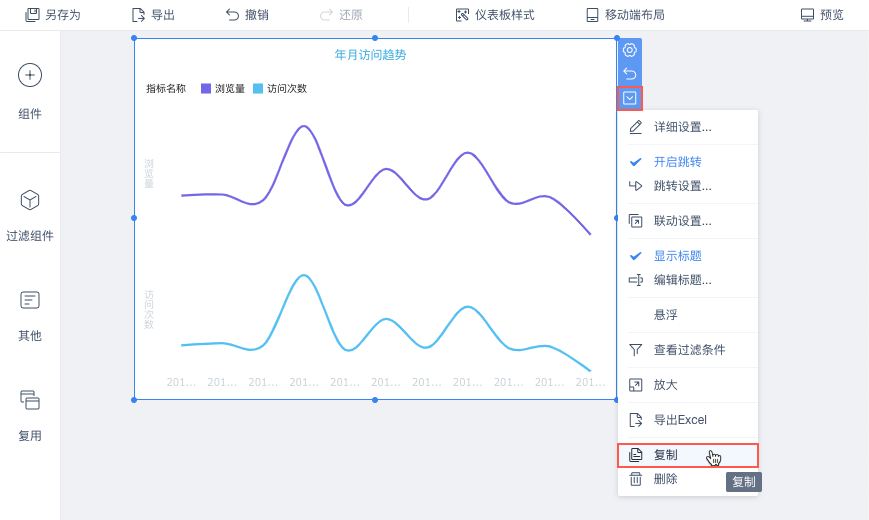Toggle the 显示标题 checked option
The width and height of the screenshot is (869, 520).
(677, 256)
